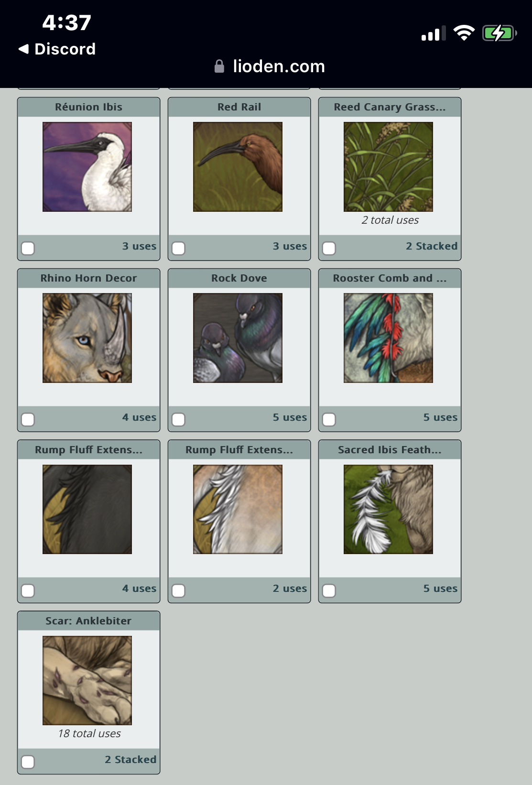Open the Red Rail item image
532x785 pixels.
pyautogui.click(x=238, y=167)
